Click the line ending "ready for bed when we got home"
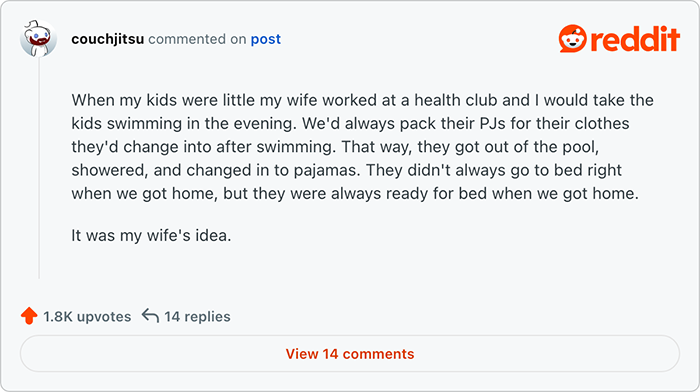 coord(355,194)
